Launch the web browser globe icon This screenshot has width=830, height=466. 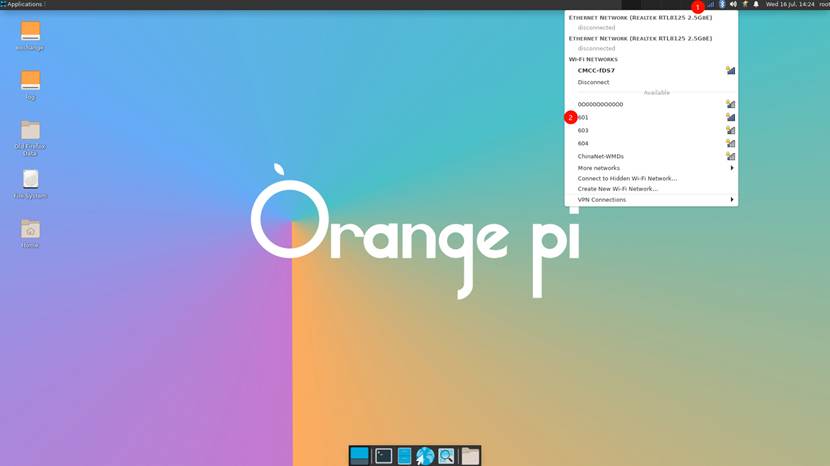425,456
